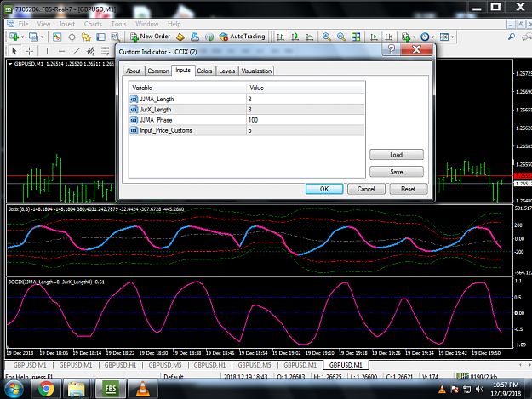532x399 pixels.
Task: Switch to candlestick chart mode
Action: [x=295, y=37]
